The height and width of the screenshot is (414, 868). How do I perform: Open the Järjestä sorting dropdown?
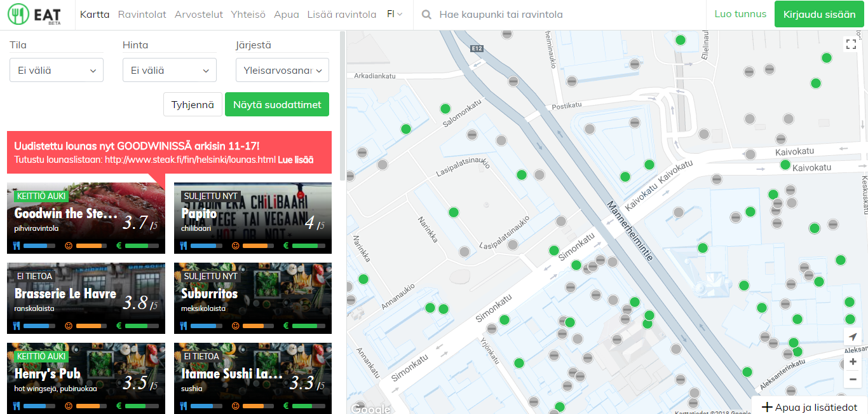click(x=282, y=70)
